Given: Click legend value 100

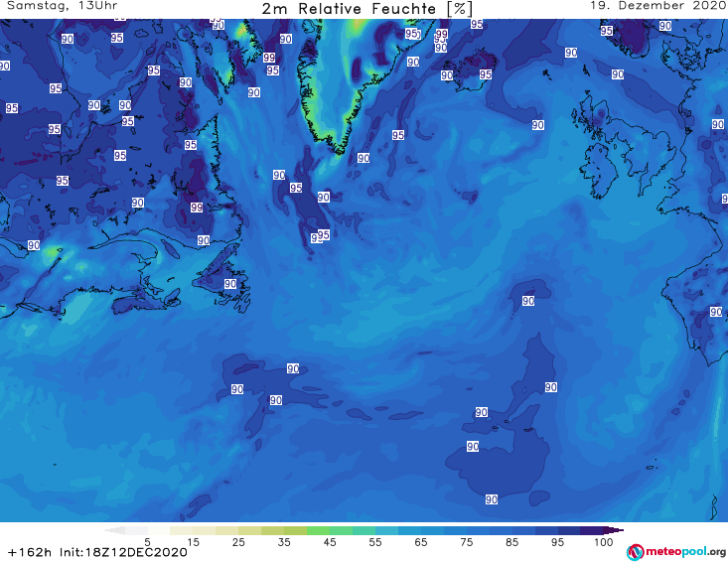Looking at the screenshot, I should click(x=604, y=542).
